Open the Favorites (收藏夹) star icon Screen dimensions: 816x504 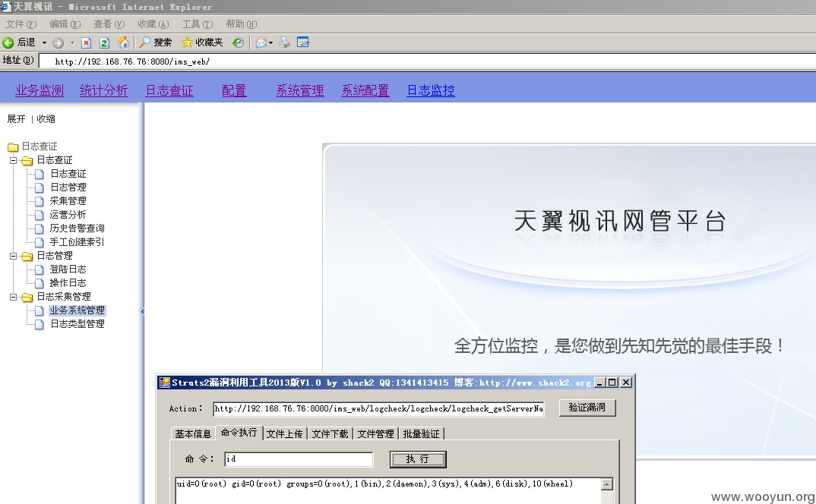[187, 43]
